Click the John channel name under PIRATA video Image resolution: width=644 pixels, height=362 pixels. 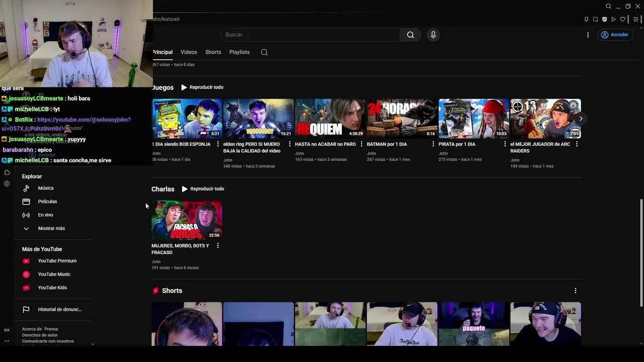(x=443, y=153)
